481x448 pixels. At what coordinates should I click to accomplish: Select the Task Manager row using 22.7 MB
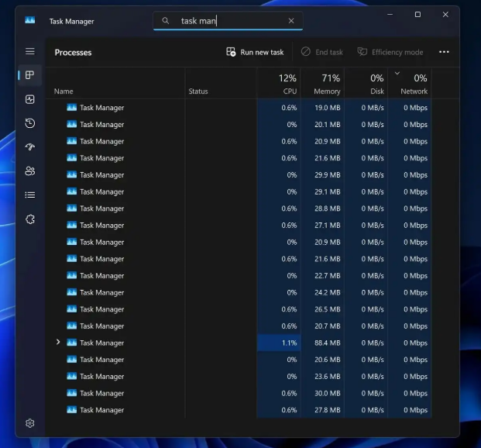(x=239, y=276)
